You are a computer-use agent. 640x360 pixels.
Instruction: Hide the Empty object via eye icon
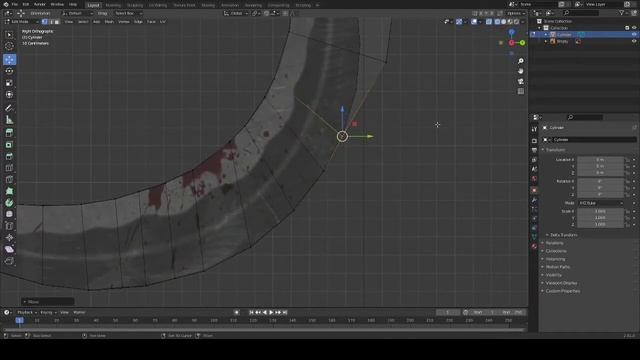coord(634,41)
